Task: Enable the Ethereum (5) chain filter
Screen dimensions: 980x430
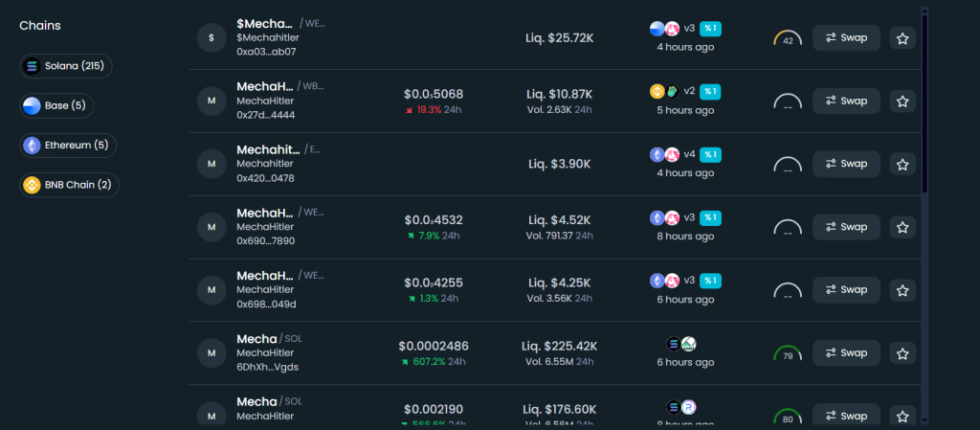Action: coord(70,146)
